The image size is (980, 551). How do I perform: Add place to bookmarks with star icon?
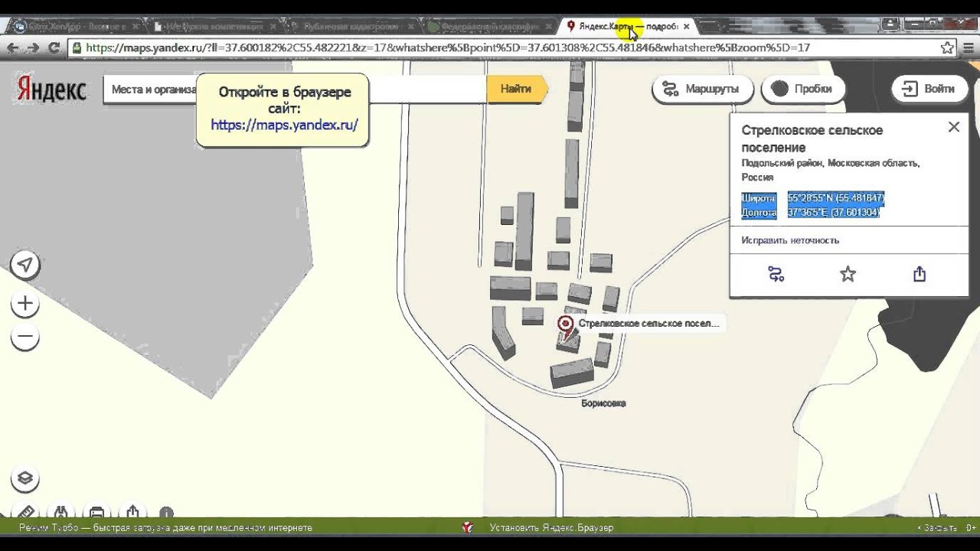click(x=848, y=274)
